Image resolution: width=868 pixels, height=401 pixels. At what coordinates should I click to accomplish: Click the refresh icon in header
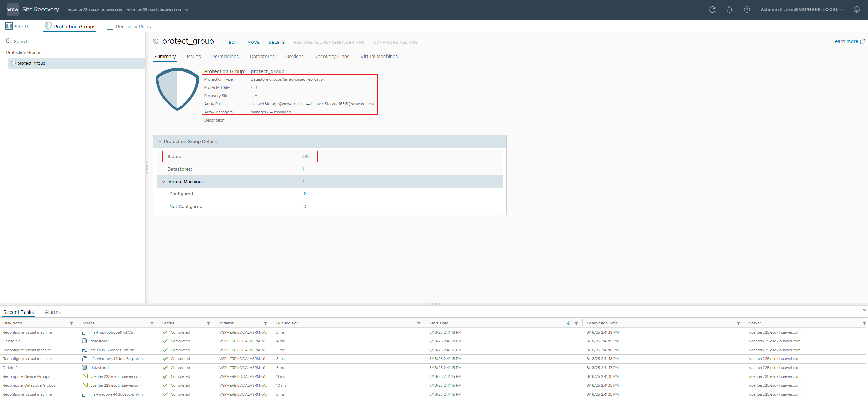tap(712, 10)
